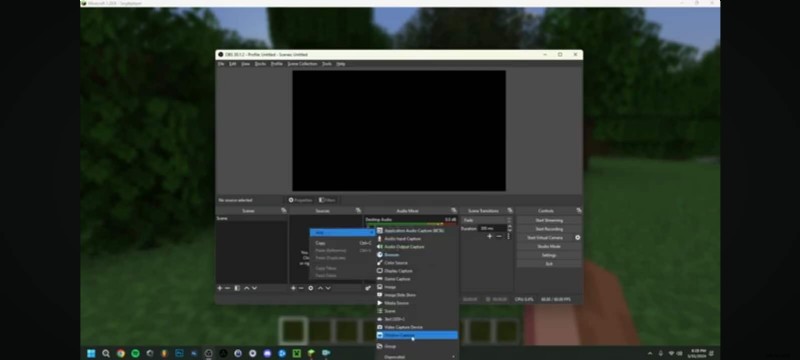This screenshot has height=360, width=800.
Task: Open the View menu
Action: point(245,64)
